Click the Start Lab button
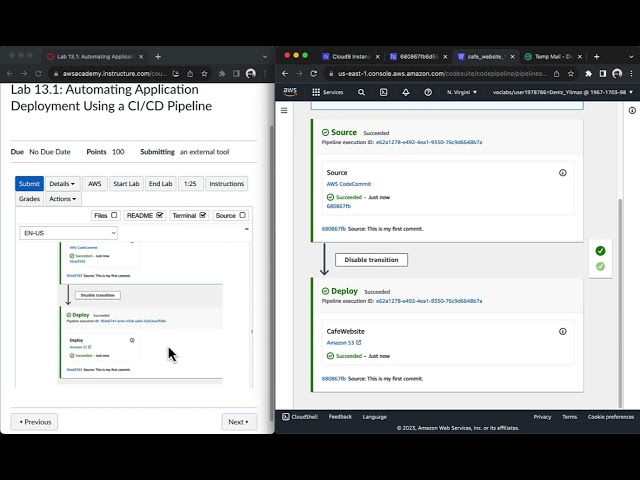Screen dimensions: 640x480 tap(126, 184)
